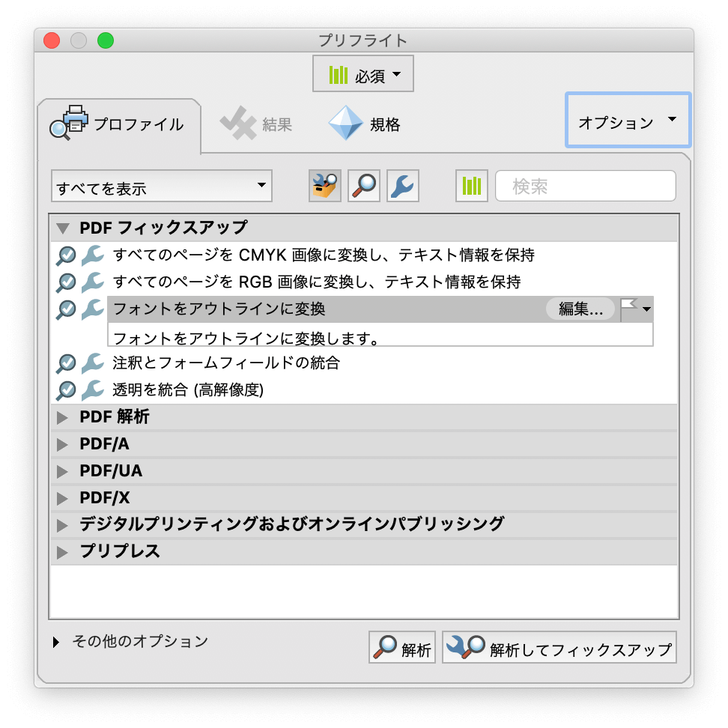Select the profiles toolbox icon

coord(325,186)
